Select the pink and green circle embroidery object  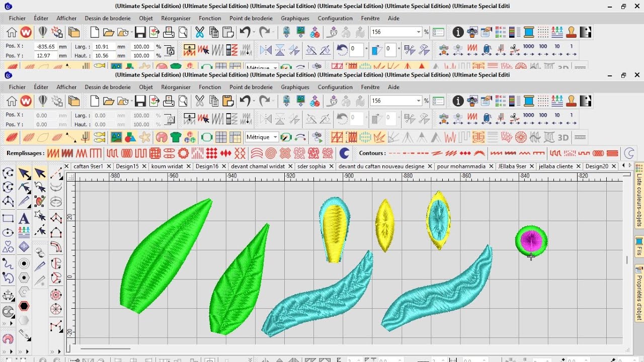coord(531,241)
